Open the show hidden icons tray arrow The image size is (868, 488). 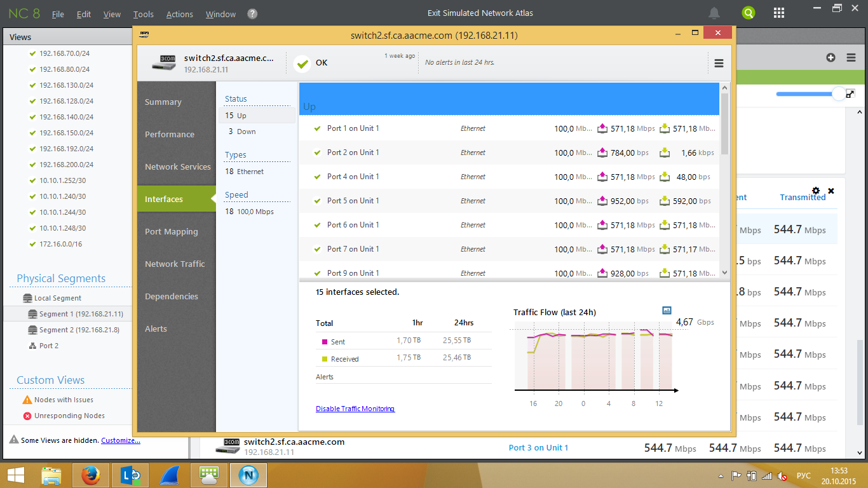tap(720, 475)
